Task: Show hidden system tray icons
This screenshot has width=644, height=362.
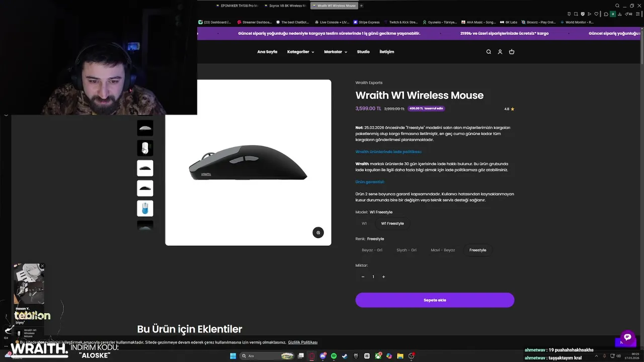Action: coord(596,356)
